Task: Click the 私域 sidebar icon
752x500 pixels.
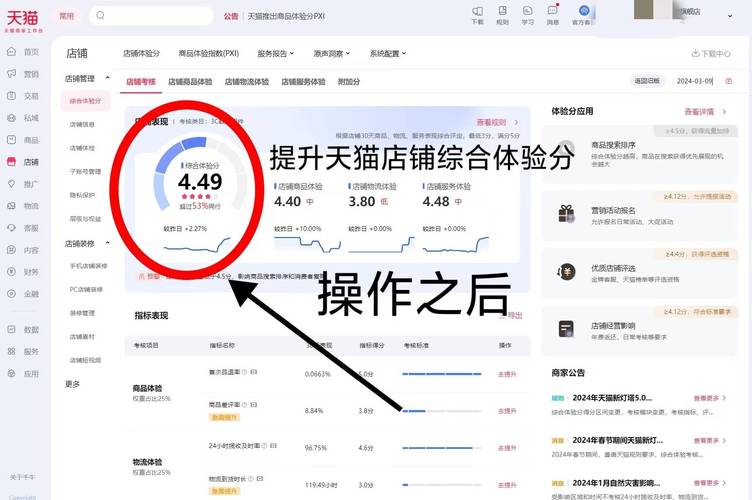Action: (x=12, y=117)
